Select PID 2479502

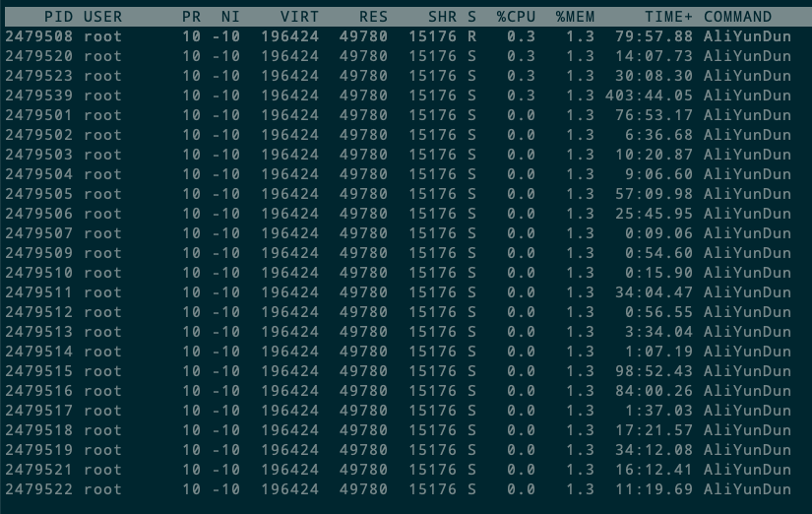click(x=38, y=135)
